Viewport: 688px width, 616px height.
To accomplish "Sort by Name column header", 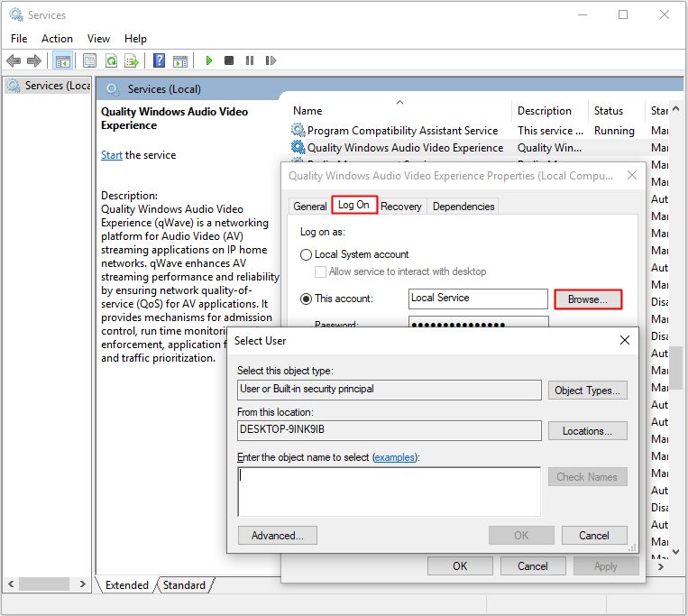I will coord(307,111).
